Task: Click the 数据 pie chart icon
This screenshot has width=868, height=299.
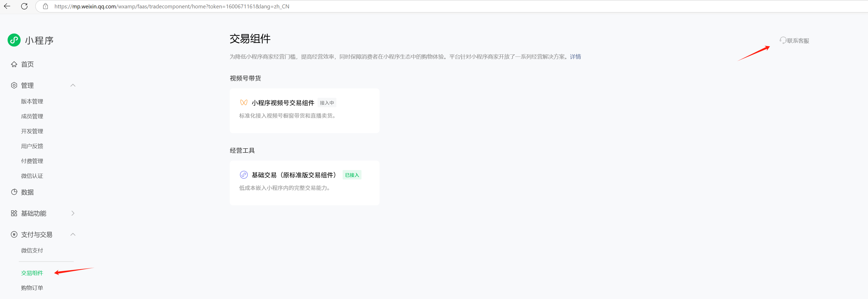Action: coord(14,192)
